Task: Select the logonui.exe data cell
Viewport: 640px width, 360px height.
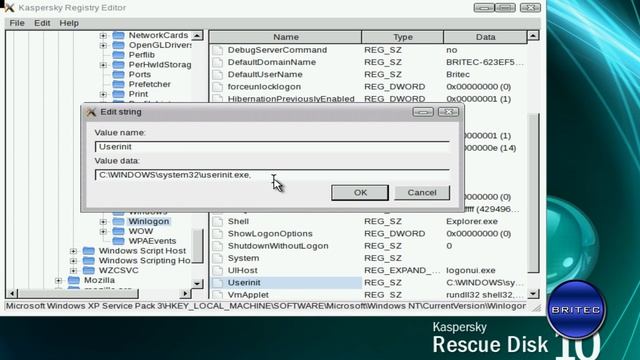Action: click(471, 270)
